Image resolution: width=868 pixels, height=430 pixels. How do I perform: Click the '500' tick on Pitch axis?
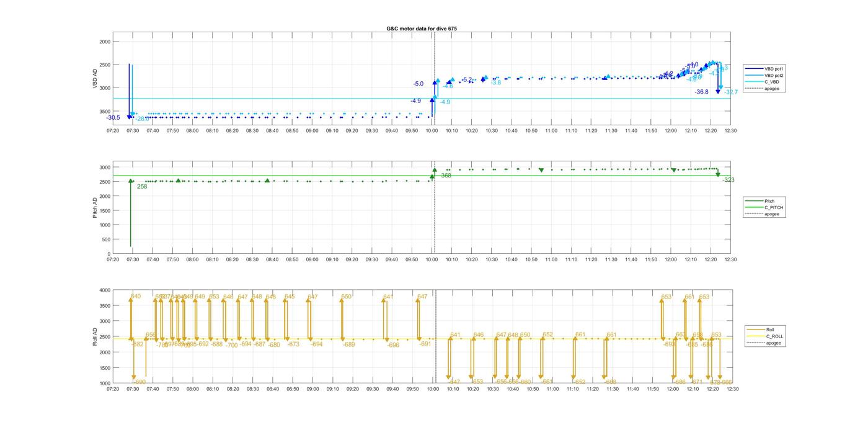(x=105, y=240)
